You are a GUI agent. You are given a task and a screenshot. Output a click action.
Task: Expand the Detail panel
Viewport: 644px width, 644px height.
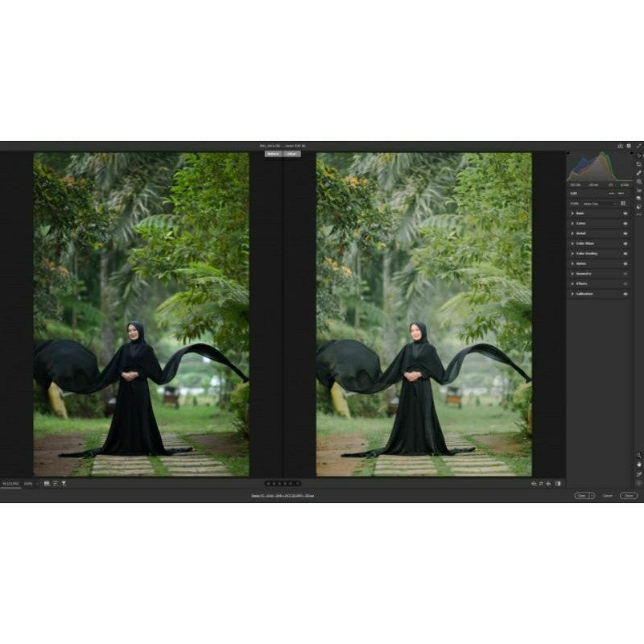(572, 233)
